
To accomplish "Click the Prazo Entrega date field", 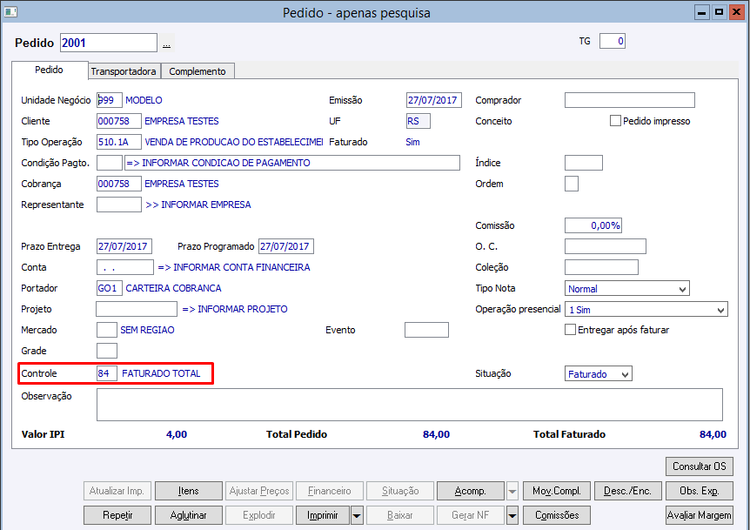I will click(x=124, y=246).
